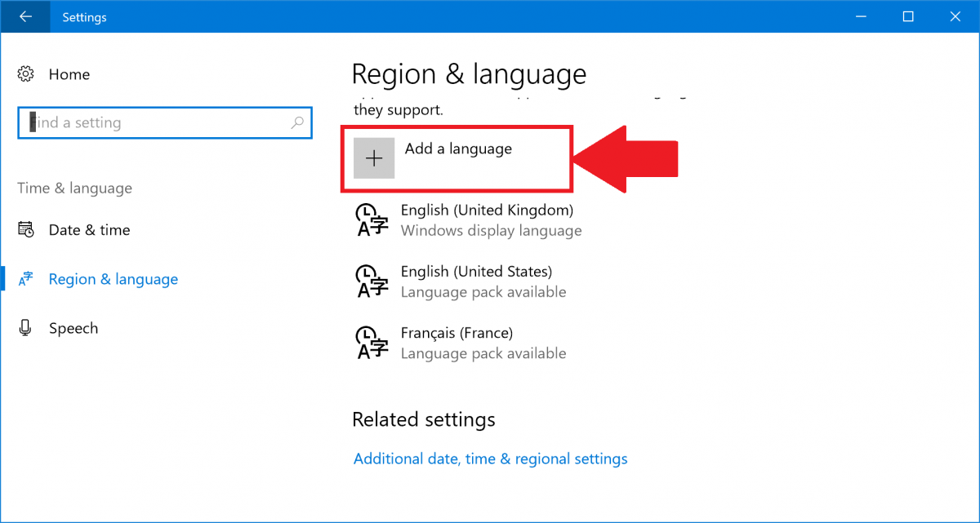Click the Region & language translation icon

(x=24, y=278)
